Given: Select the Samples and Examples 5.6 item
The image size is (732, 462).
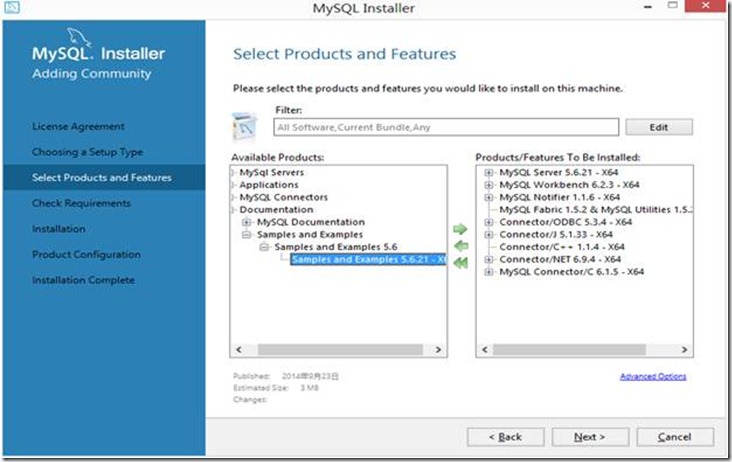Looking at the screenshot, I should 336,247.
